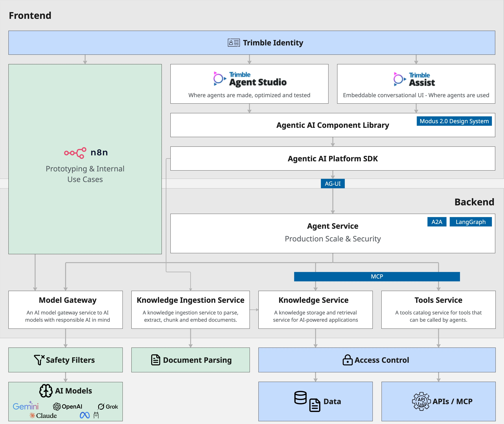
Task: Click the Document Parsing file icon
Action: click(156, 360)
